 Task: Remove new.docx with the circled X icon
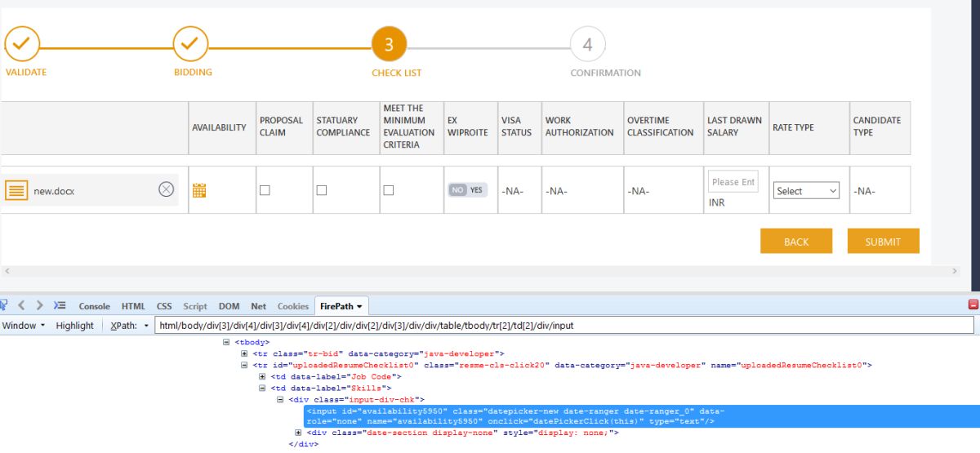coord(166,189)
